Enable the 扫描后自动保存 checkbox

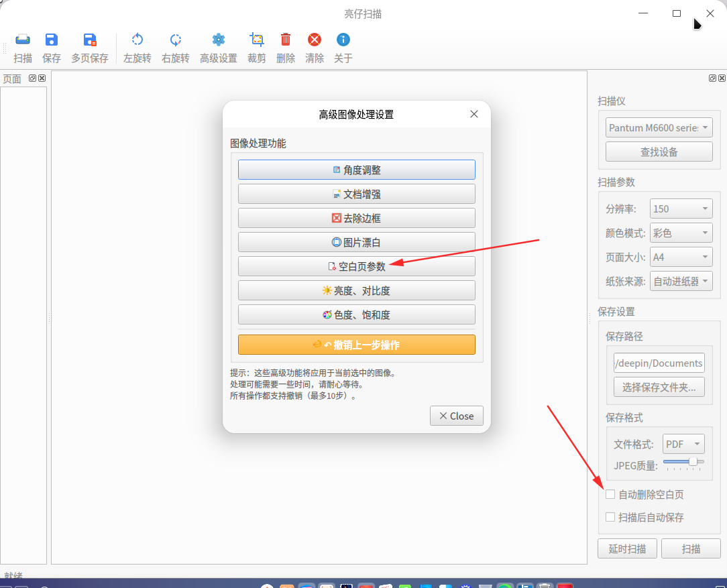(x=610, y=517)
